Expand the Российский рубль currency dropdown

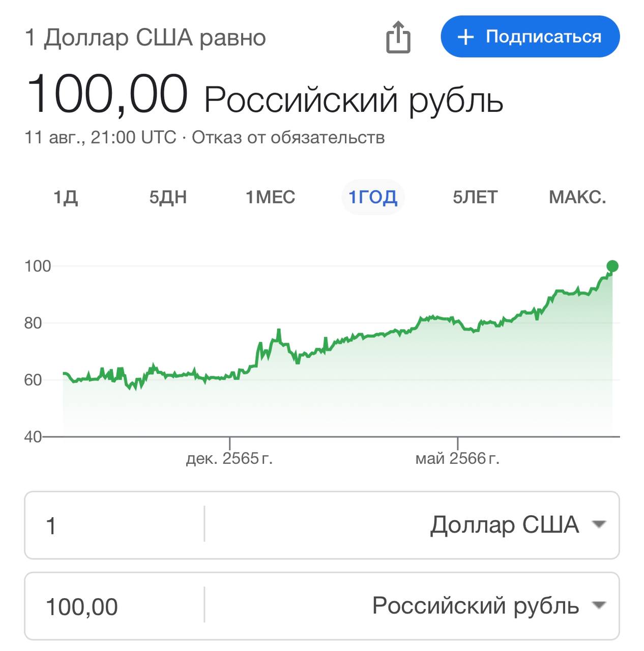pyautogui.click(x=600, y=605)
